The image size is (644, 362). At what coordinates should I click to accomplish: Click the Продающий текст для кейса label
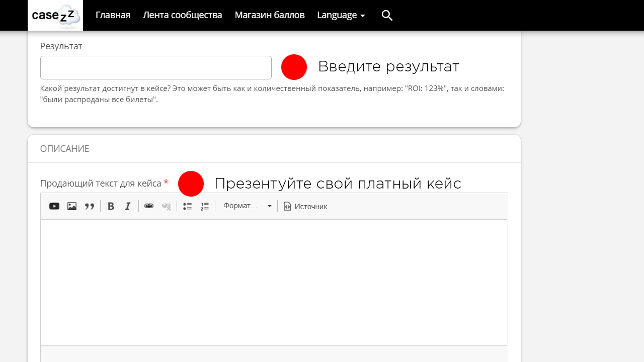click(101, 184)
